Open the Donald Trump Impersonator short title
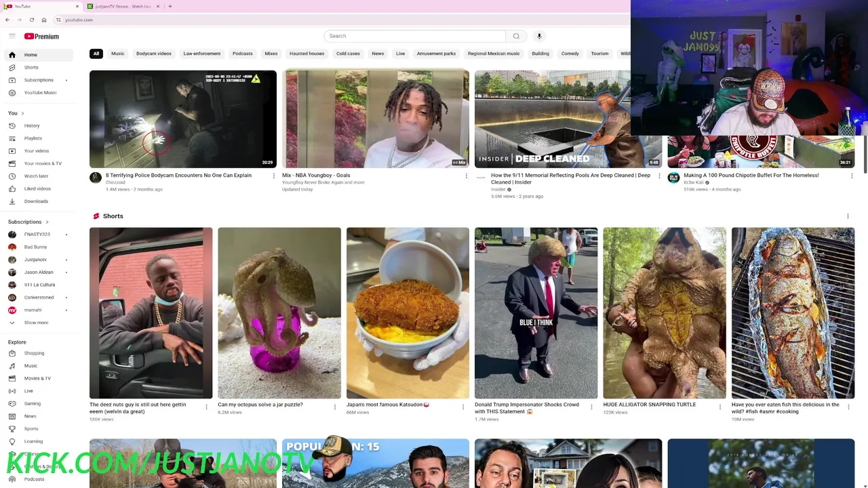This screenshot has width=868, height=488. click(x=527, y=408)
